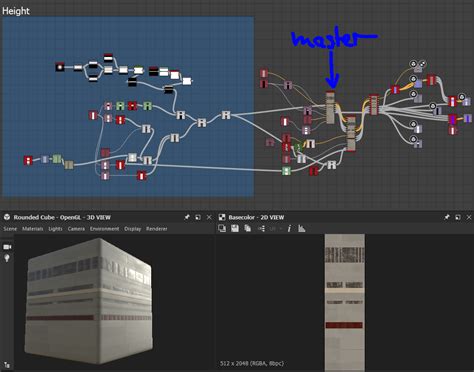
Task: Close the 3D VIEW panel
Action: [x=209, y=217]
